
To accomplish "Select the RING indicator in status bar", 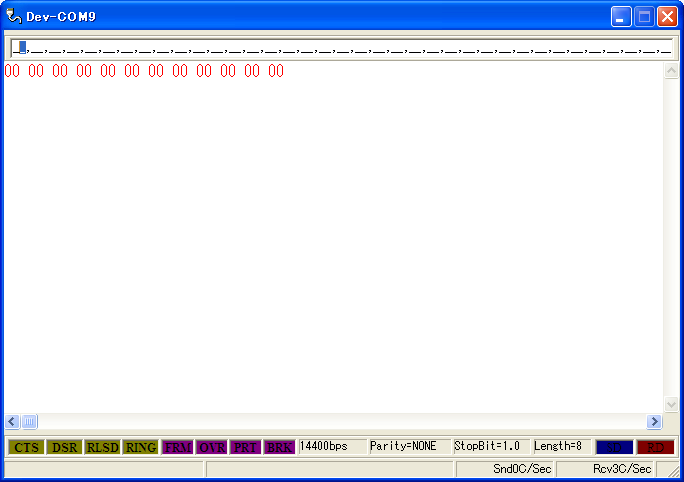I will 141,447.
